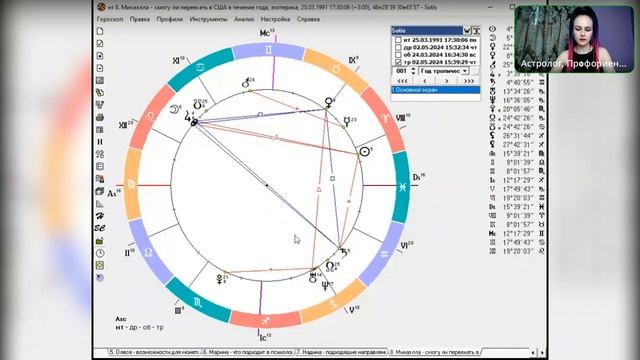This screenshot has height=360, width=640.
Task: Click the clock icon in left toolbar
Action: pos(100,253)
